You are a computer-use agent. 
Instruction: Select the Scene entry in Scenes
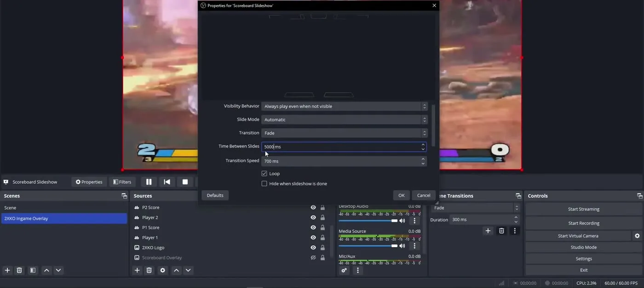[64, 208]
